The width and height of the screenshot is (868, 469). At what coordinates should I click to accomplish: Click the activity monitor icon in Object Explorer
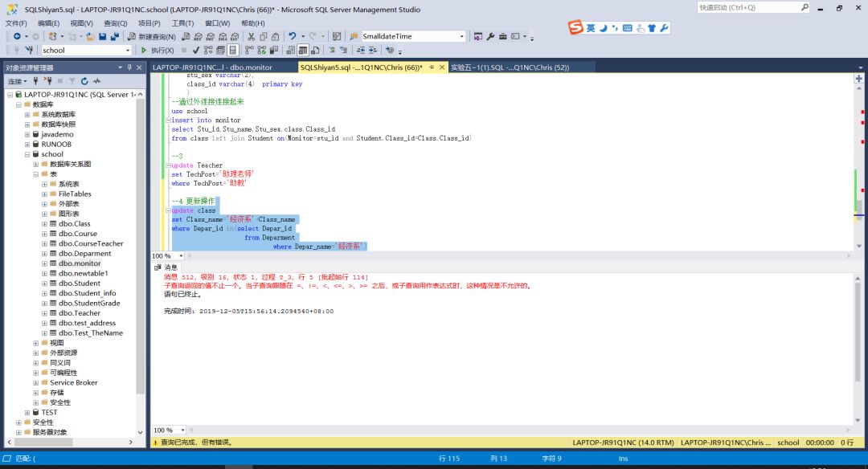(x=96, y=81)
